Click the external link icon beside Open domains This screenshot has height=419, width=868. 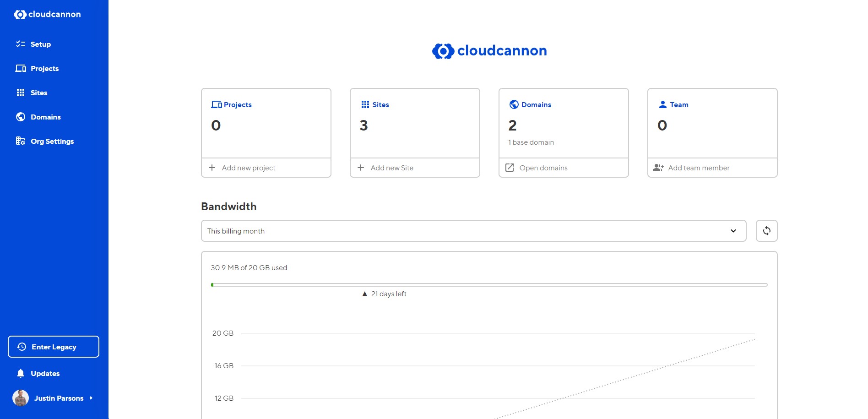[510, 168]
